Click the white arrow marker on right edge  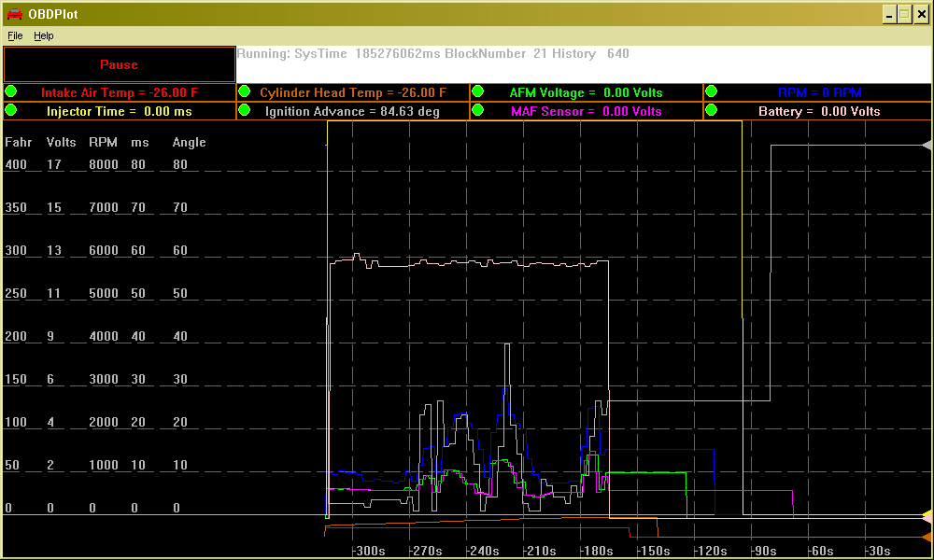[927, 145]
